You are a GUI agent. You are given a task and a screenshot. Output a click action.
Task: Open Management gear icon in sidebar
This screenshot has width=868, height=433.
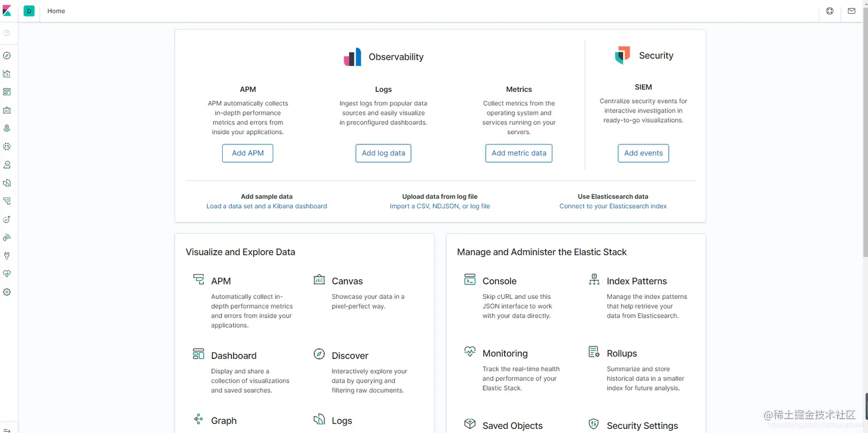[7, 292]
